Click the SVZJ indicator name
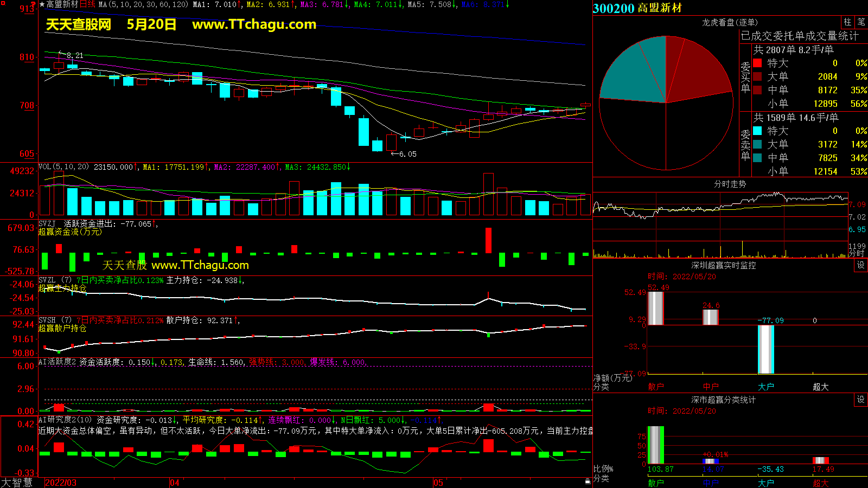868x488 pixels. tap(47, 224)
